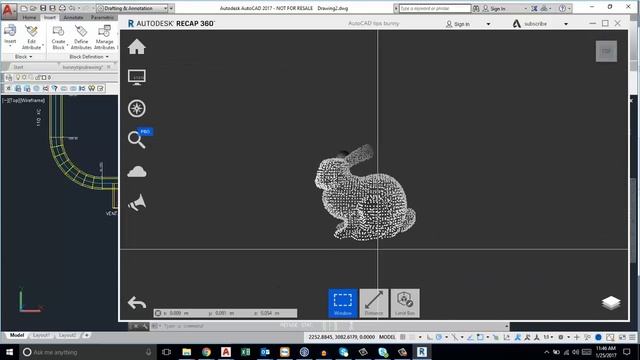This screenshot has height=360, width=640.
Task: Click Cortana Ask me anything search box
Action: click(x=87, y=352)
